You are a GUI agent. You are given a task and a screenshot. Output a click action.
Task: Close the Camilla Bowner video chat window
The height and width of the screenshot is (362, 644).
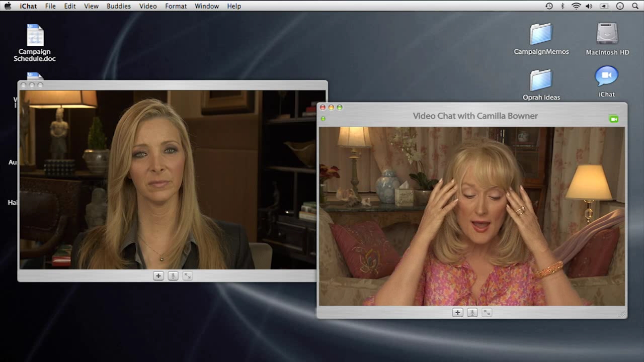click(x=323, y=107)
